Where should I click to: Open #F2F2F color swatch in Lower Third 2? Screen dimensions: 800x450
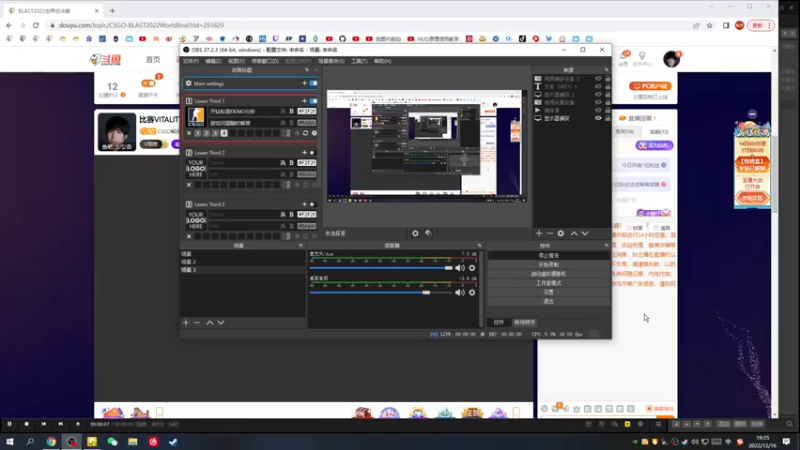tap(307, 163)
